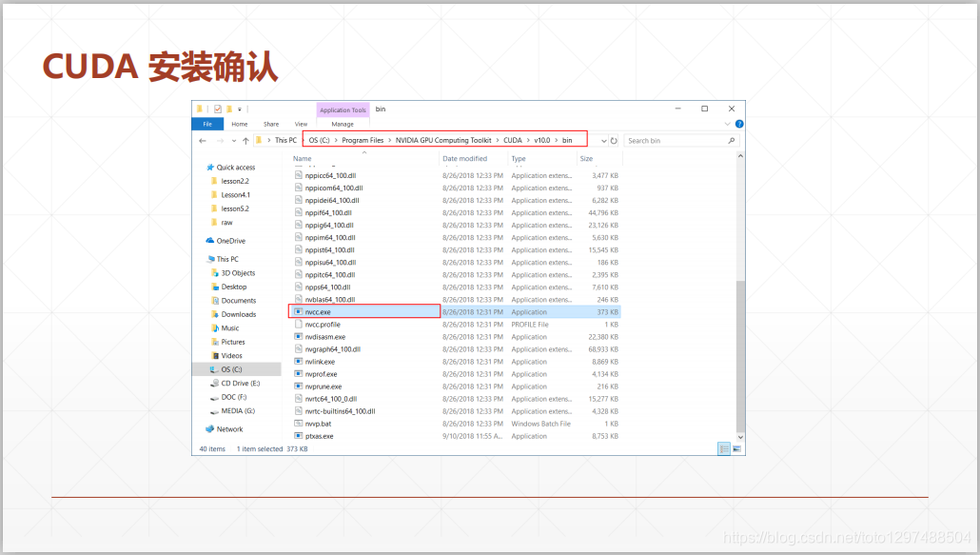
Task: Open Desktop in the navigation pane
Action: tap(228, 287)
